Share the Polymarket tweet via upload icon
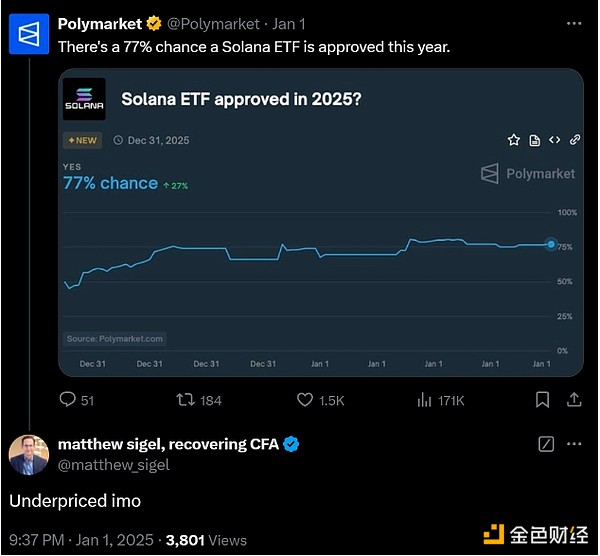Image resolution: width=600 pixels, height=556 pixels. click(574, 400)
